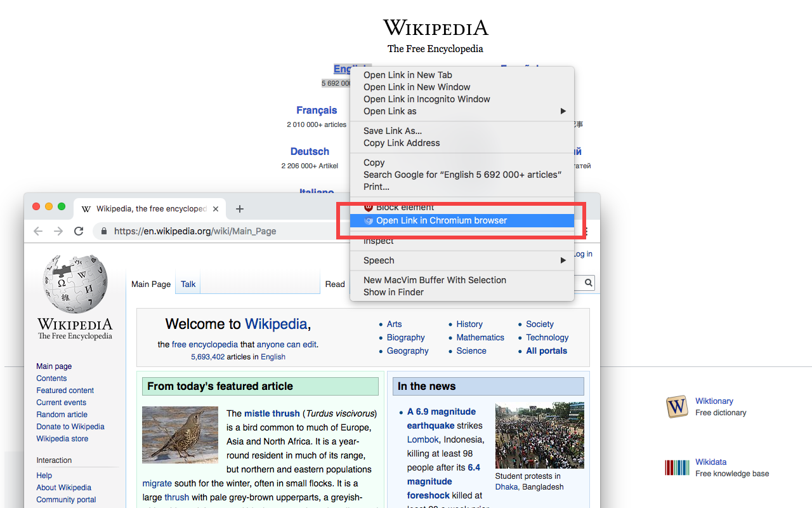Click the search magnifier icon
Image resolution: width=812 pixels, height=508 pixels.
coord(587,283)
